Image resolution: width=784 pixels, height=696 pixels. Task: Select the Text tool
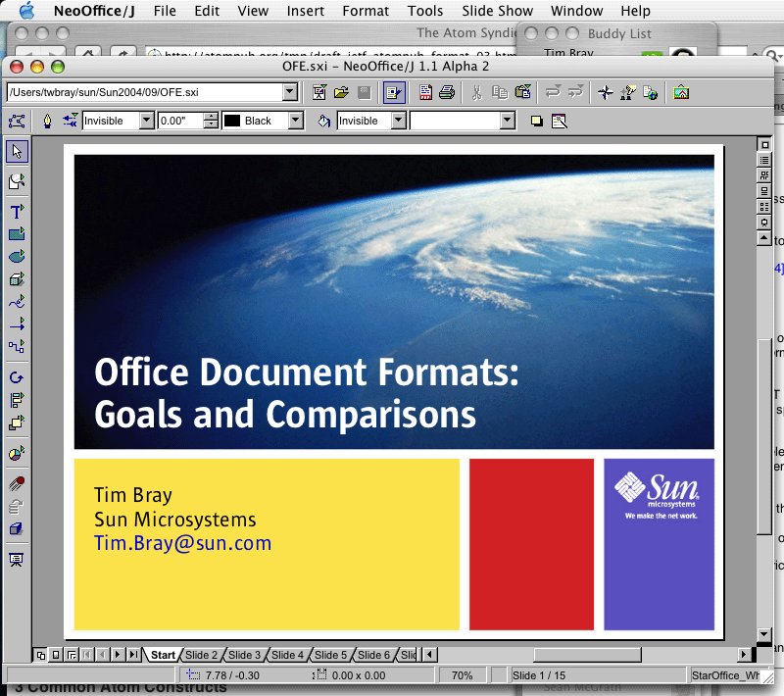point(17,212)
